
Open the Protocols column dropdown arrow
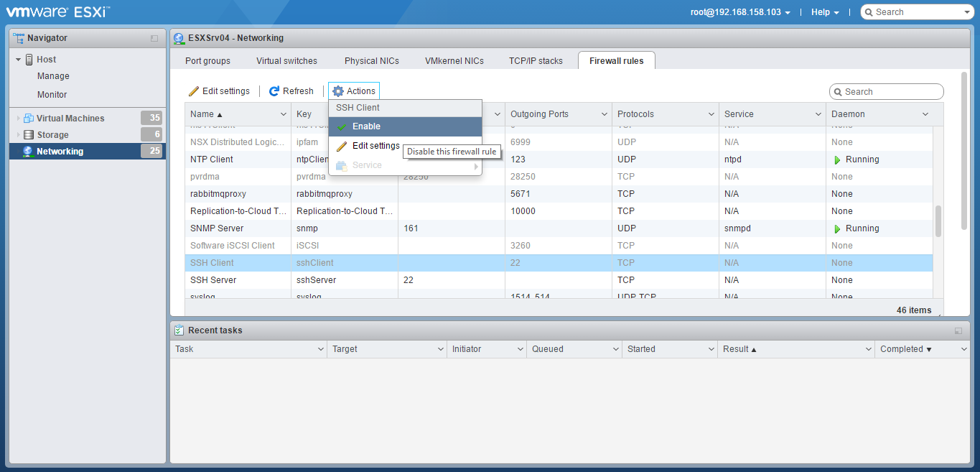pos(711,114)
